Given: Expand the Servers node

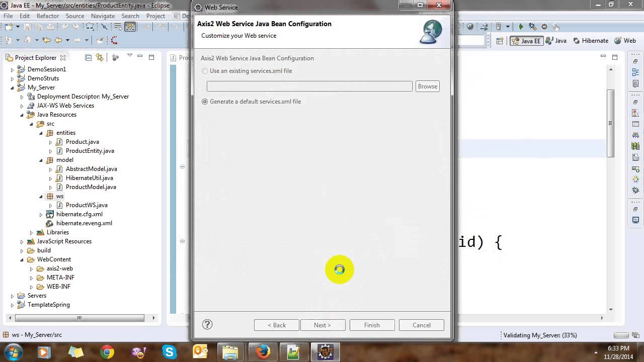Looking at the screenshot, I should tap(13, 296).
